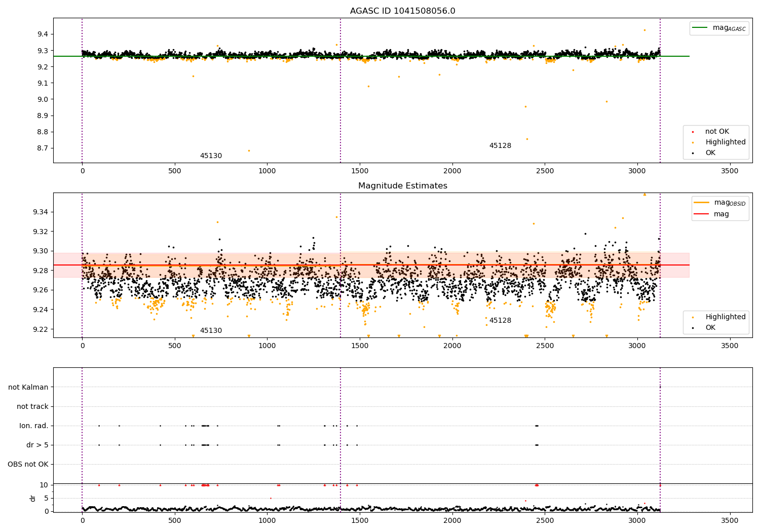Click "not OK" legend entry in top plot

717,132
